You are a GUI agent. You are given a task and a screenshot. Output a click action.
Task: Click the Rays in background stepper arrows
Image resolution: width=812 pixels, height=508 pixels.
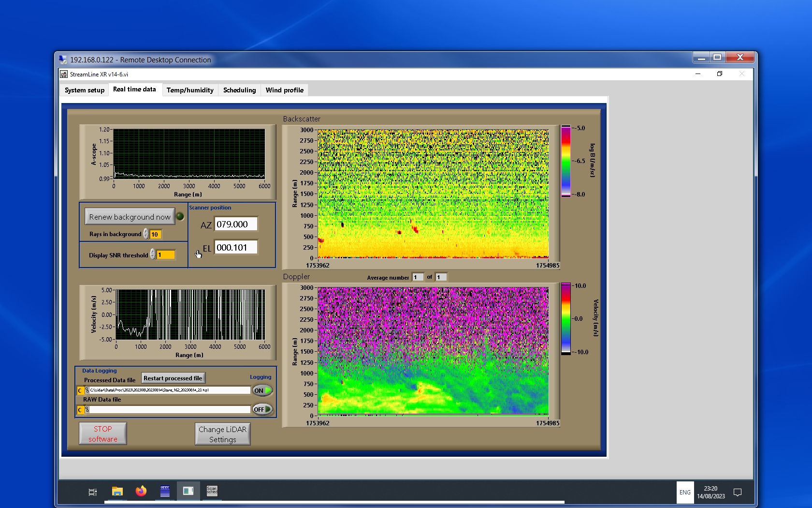(x=146, y=234)
